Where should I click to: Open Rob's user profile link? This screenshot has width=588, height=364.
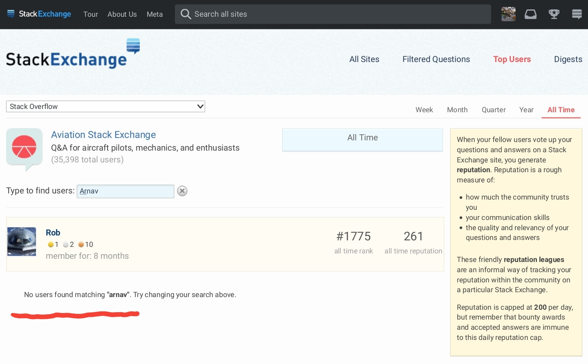tap(53, 233)
